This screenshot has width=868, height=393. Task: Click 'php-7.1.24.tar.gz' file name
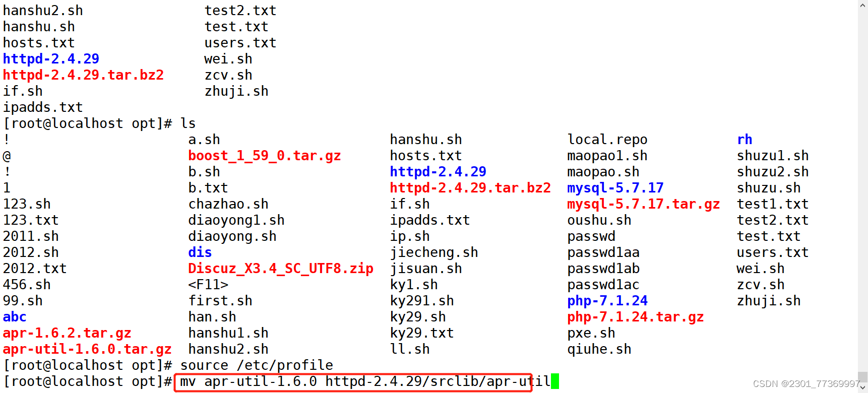636,317
